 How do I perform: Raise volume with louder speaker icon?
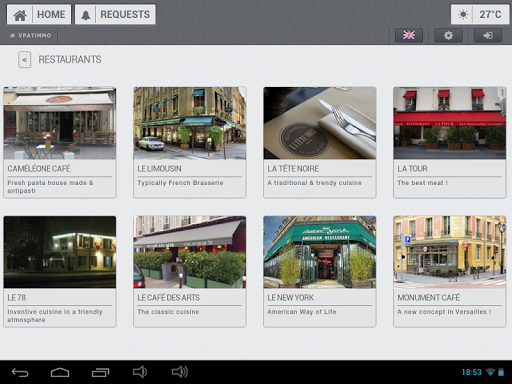[180, 372]
